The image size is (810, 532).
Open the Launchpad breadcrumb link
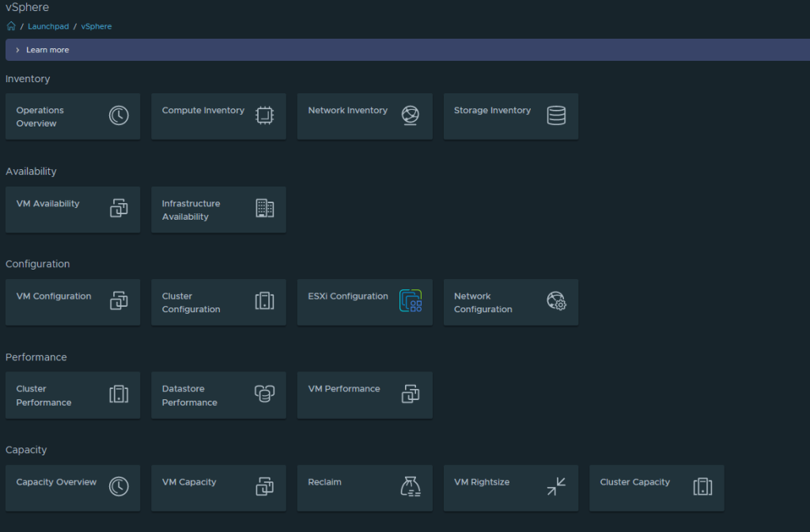48,26
